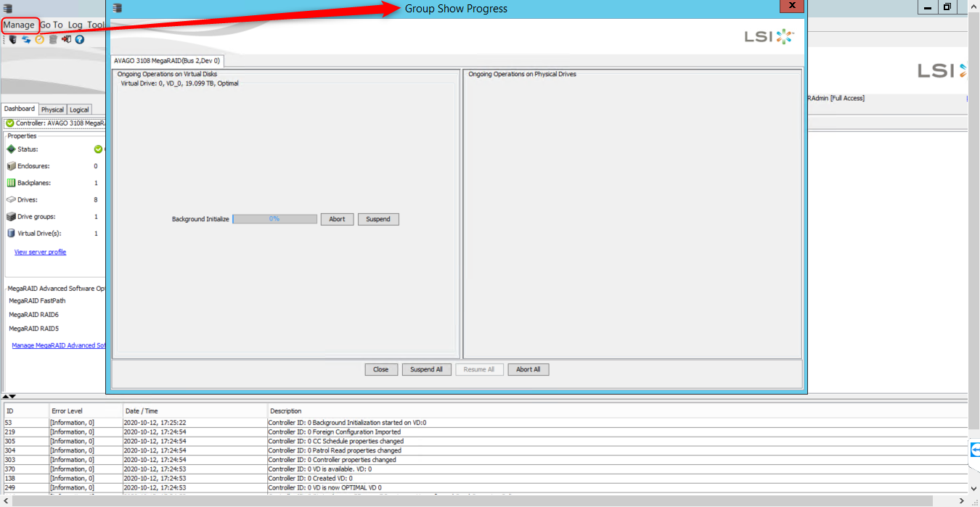Click the Virtual Drive(s) cylinder icon
Image resolution: width=980 pixels, height=507 pixels.
click(11, 234)
